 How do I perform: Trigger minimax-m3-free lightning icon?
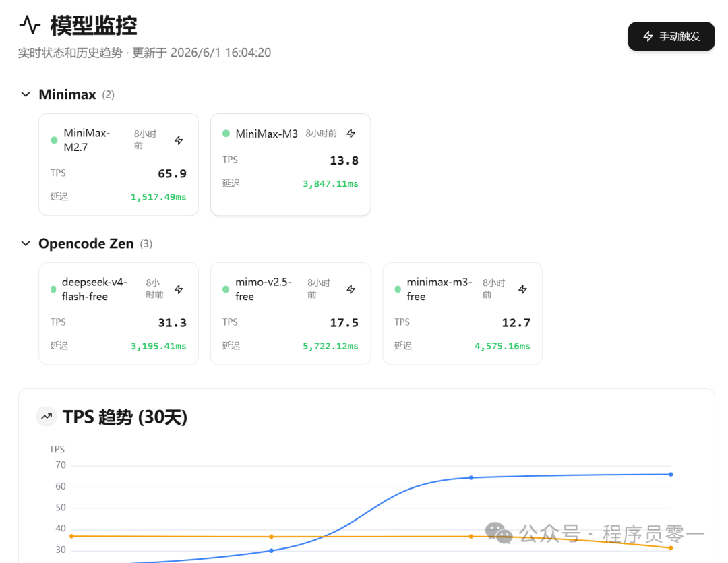pos(523,289)
